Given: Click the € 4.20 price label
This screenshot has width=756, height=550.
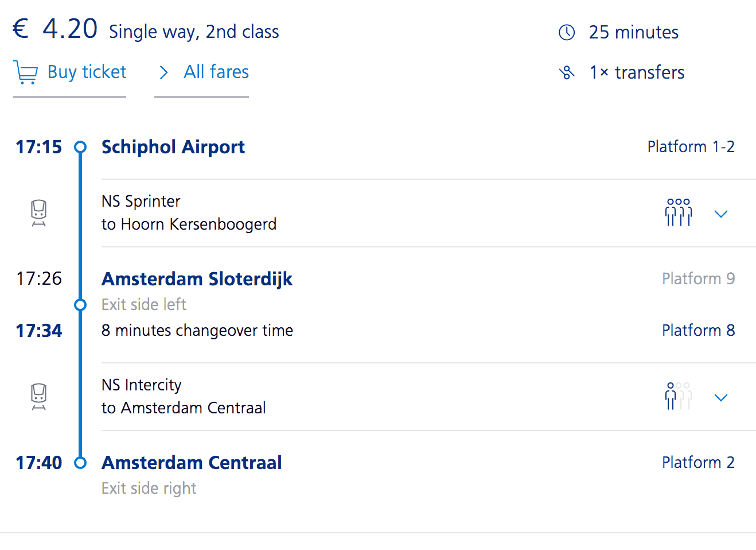Looking at the screenshot, I should [56, 29].
